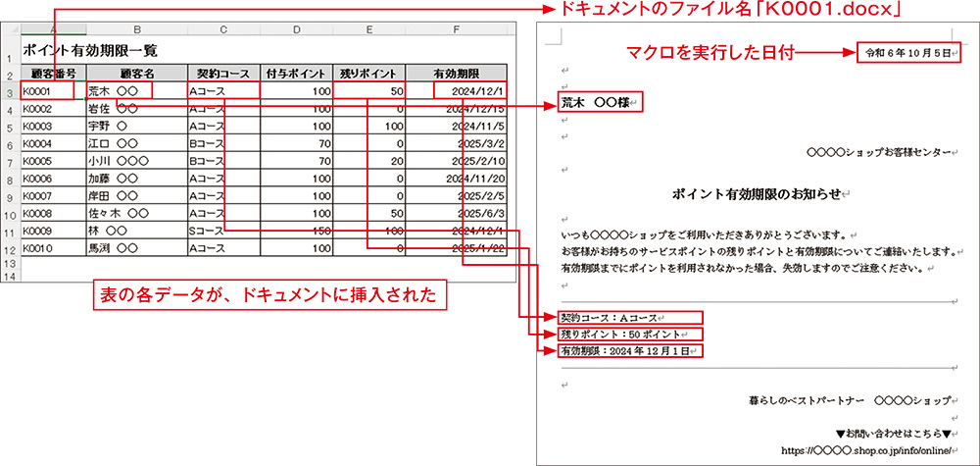Click the 契約コース header cell

point(224,73)
